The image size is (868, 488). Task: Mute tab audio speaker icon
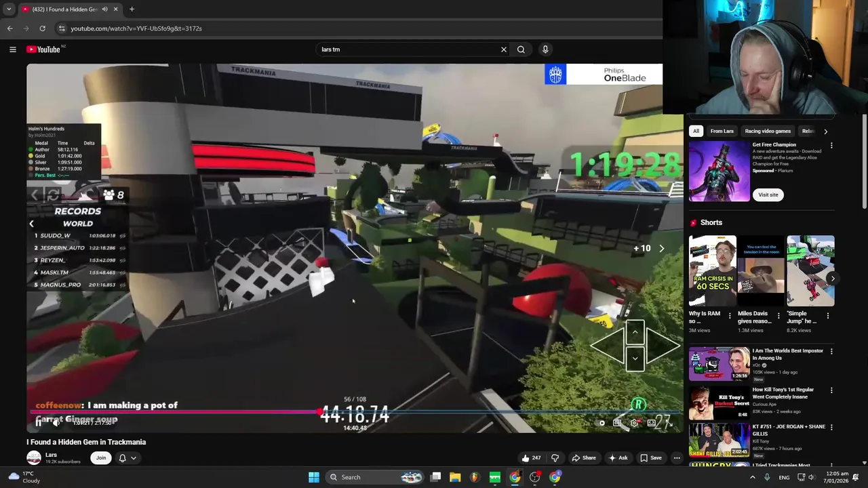click(104, 9)
